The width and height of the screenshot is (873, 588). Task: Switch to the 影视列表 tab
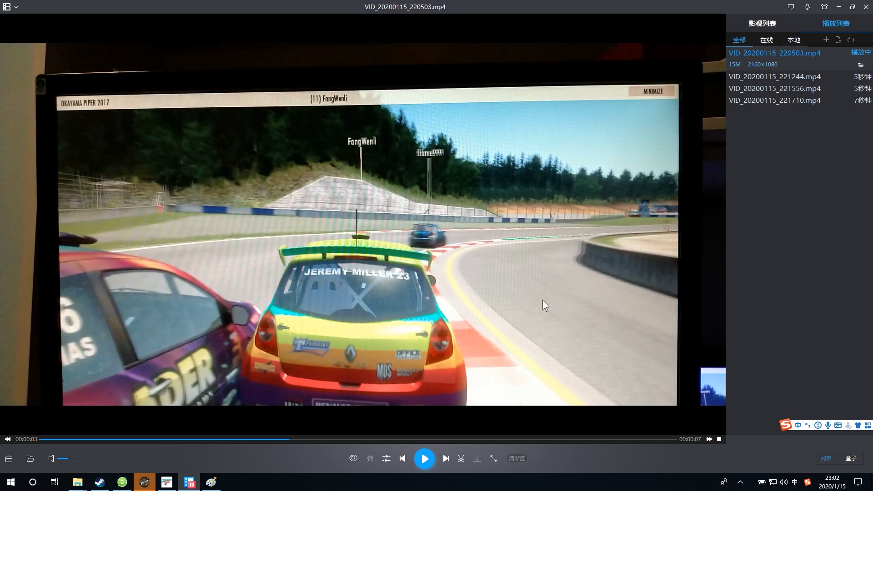click(x=763, y=23)
